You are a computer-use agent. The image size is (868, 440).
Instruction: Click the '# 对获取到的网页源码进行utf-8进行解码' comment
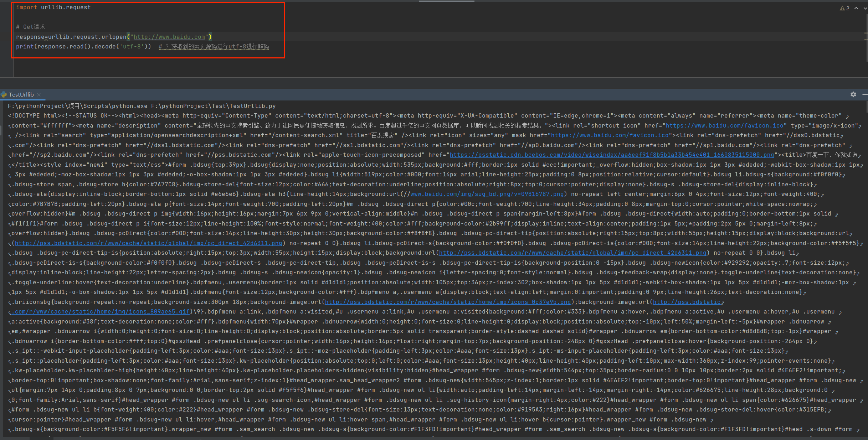214,47
